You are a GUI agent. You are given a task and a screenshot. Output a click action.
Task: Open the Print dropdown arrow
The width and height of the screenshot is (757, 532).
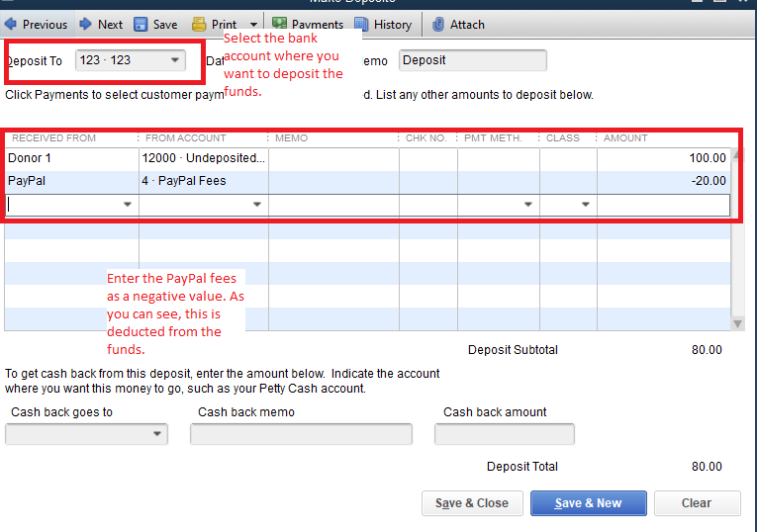253,24
